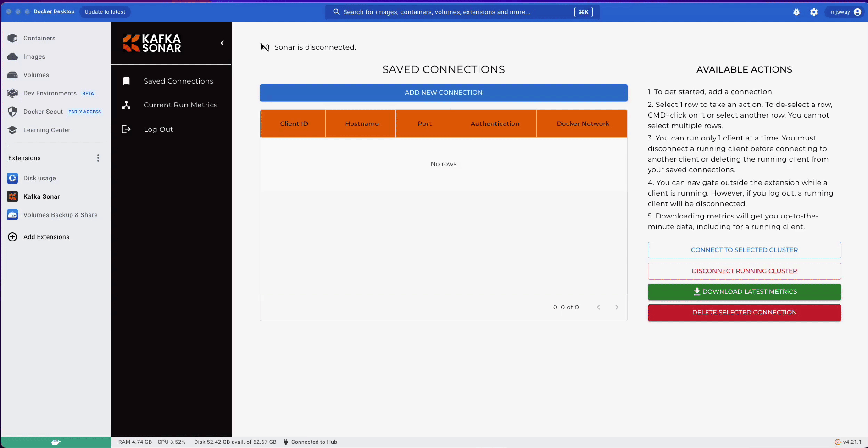Collapse the Kafka Sonar side menu chevron
This screenshot has width=868, height=448.
click(x=222, y=43)
